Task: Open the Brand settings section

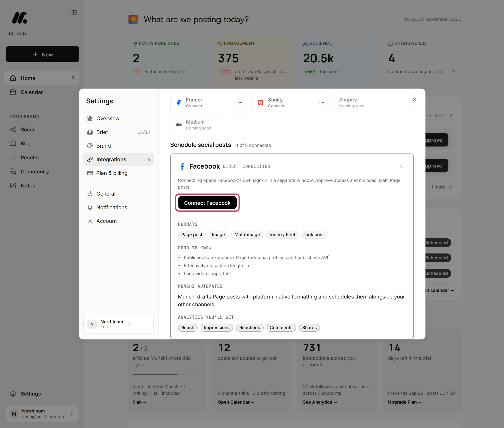Action: point(119,146)
